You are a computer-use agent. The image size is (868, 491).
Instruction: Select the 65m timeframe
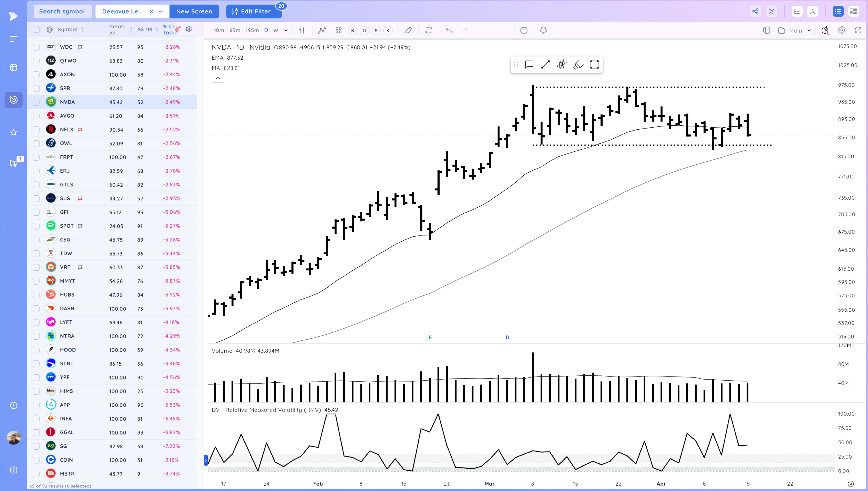tap(235, 30)
